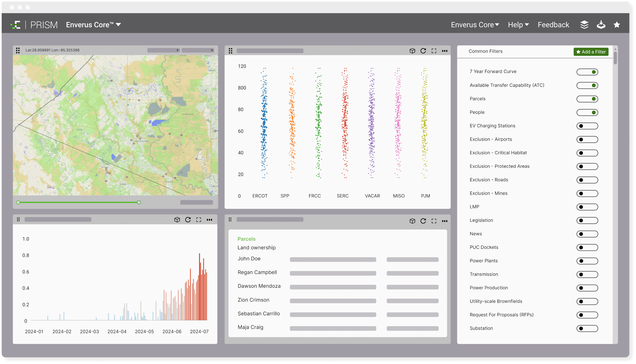Viewport: 636px width, 364px height.
Task: Click the drag handle on the map panel
Action: (x=18, y=50)
